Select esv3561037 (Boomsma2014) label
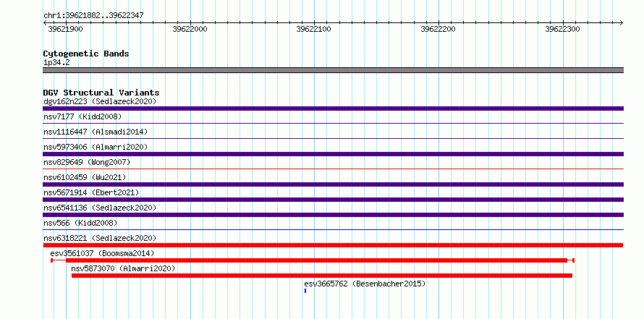 point(102,253)
